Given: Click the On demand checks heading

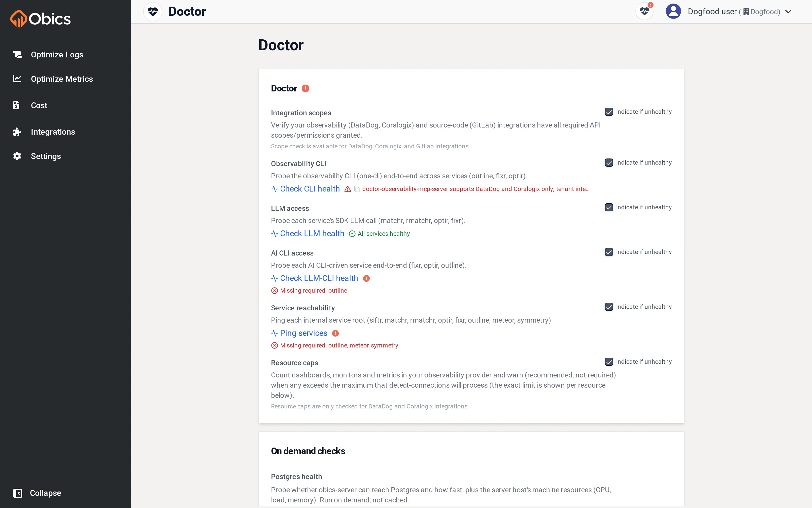Looking at the screenshot, I should click(308, 451).
